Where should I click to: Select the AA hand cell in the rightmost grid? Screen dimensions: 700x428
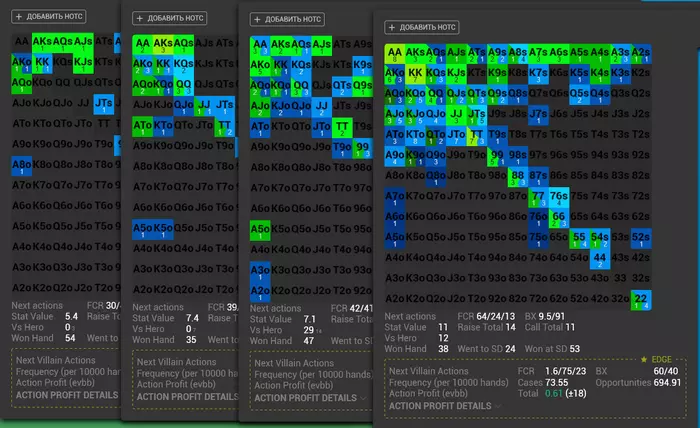pos(395,56)
